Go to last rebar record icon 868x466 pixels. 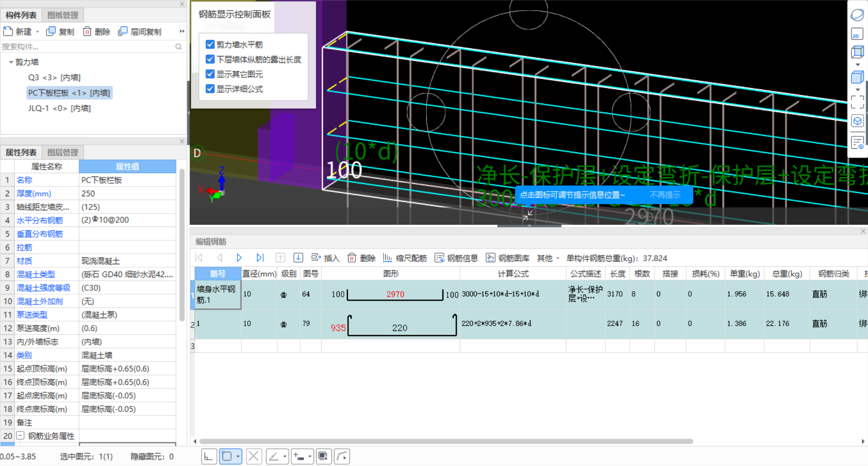point(260,258)
